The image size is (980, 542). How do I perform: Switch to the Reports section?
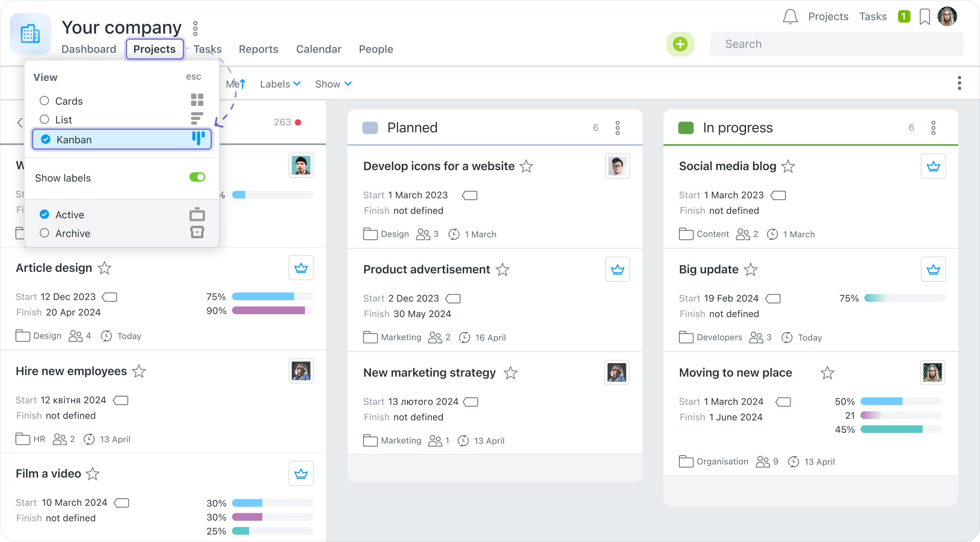click(x=258, y=49)
